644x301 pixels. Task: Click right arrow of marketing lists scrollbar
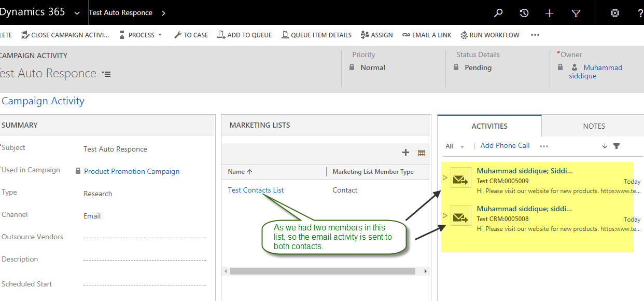426,271
